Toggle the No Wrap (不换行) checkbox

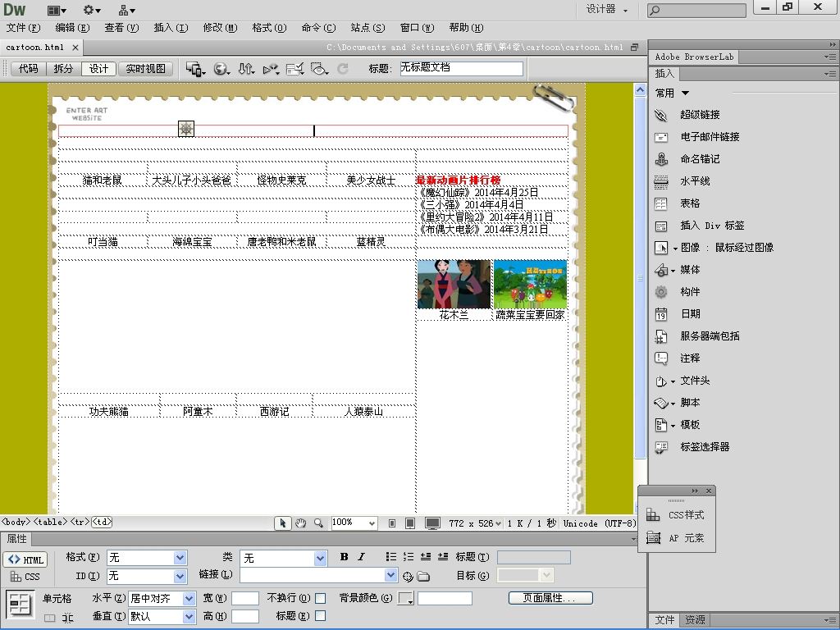pyautogui.click(x=321, y=598)
